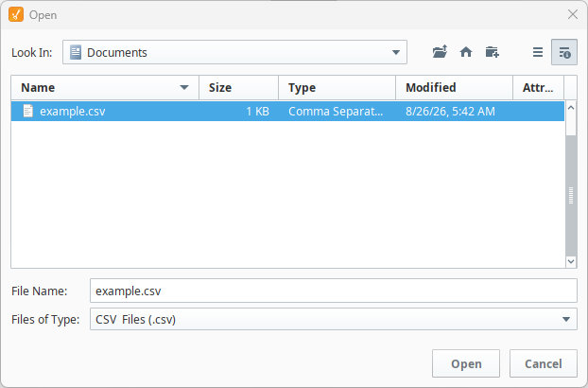Click the scrollbar down arrow
Screen dimensions: 588x388
point(571,261)
